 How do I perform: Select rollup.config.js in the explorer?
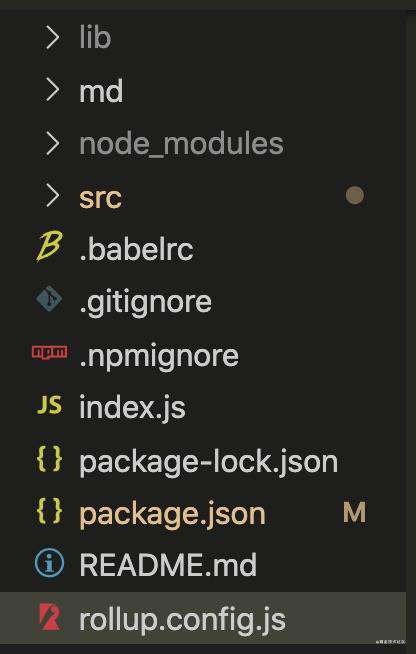(203, 619)
